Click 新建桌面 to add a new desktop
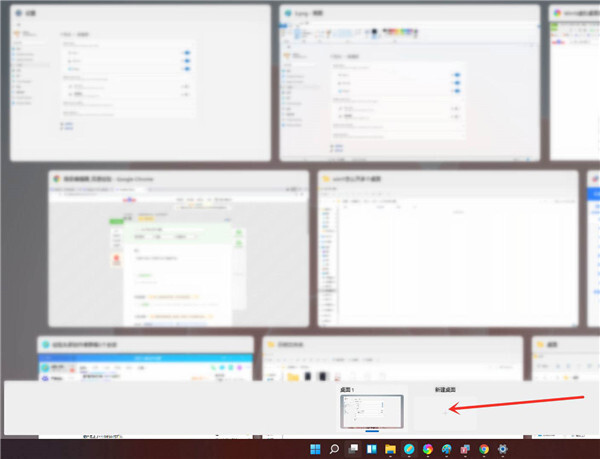This screenshot has height=459, width=600. (445, 411)
